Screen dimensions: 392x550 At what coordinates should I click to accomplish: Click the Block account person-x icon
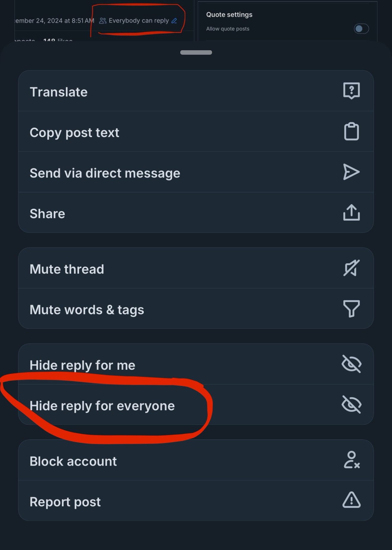click(352, 460)
